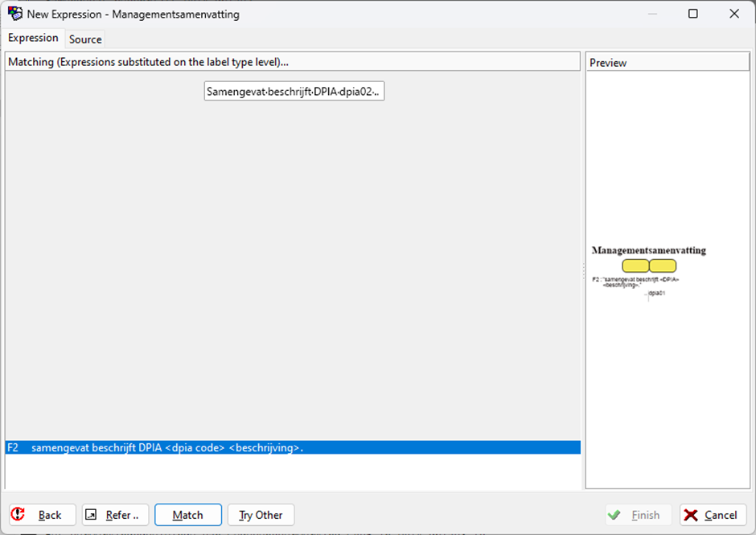The height and width of the screenshot is (535, 756).
Task: Open the application icon menu in title bar
Action: point(14,14)
